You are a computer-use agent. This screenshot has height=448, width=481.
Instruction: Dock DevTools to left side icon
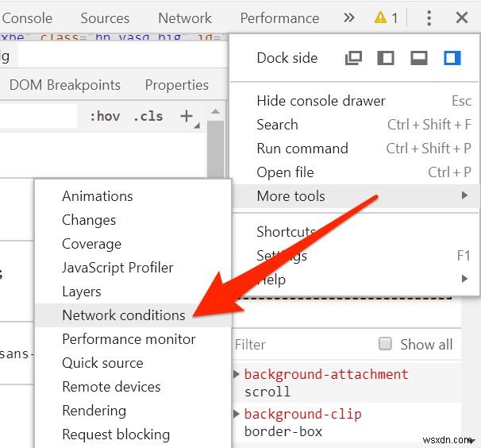[386, 58]
